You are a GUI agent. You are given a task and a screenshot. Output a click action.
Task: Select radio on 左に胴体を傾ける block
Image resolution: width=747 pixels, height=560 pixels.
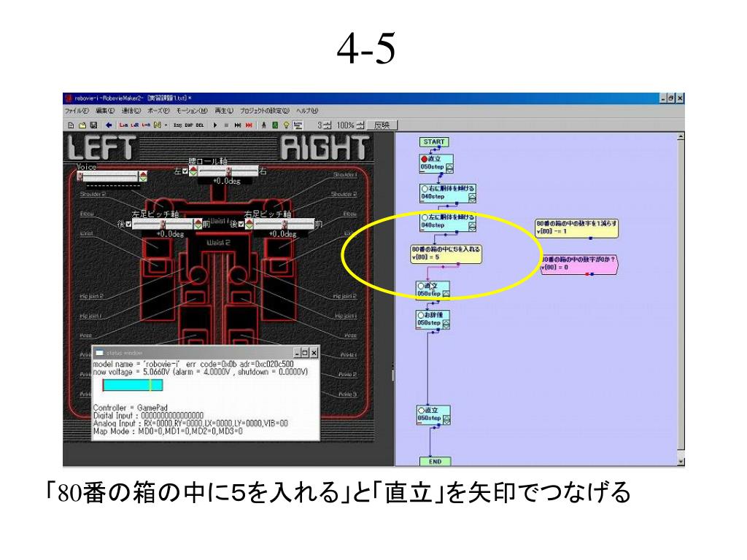[425, 217]
